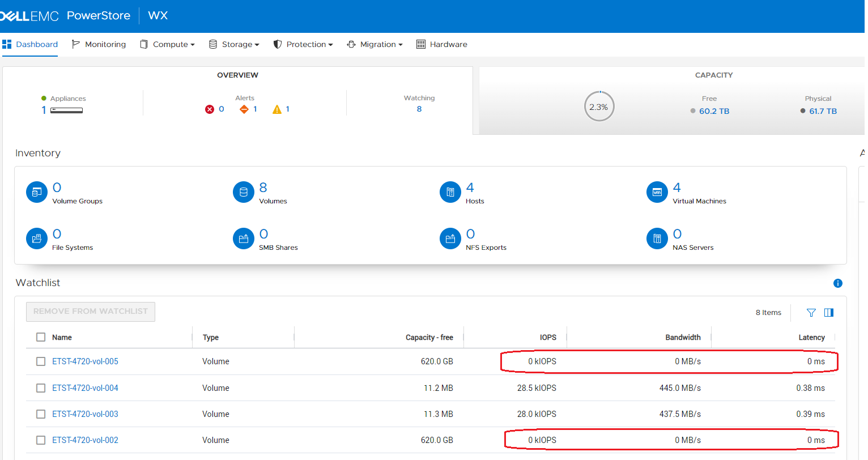Viewport: 868px width, 460px height.
Task: Click the 11.2 MB capacity value
Action: 439,388
